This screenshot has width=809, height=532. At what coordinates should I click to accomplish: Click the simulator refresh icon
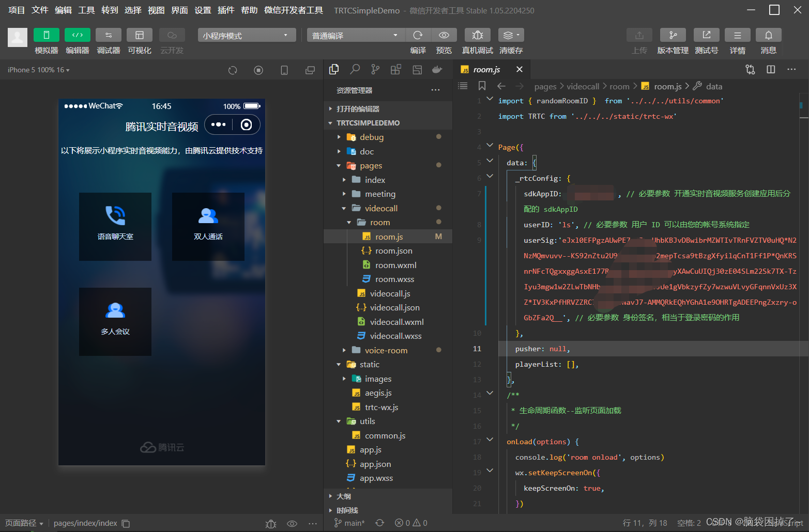[x=233, y=70]
